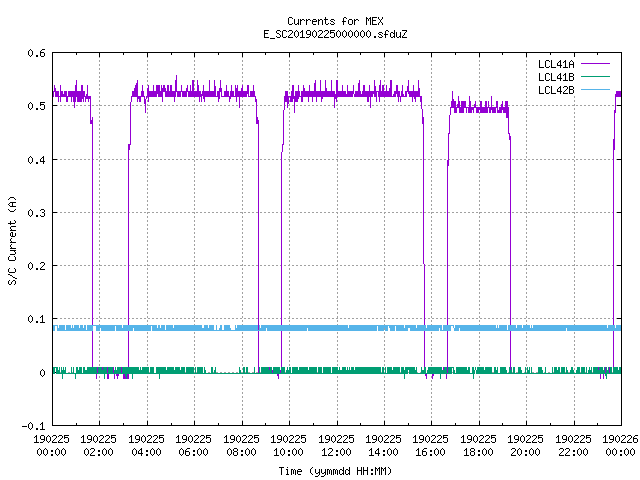Screen dimensions: 640x480
Task: Click the x-axis tick label 04:00
Action: tap(146, 452)
